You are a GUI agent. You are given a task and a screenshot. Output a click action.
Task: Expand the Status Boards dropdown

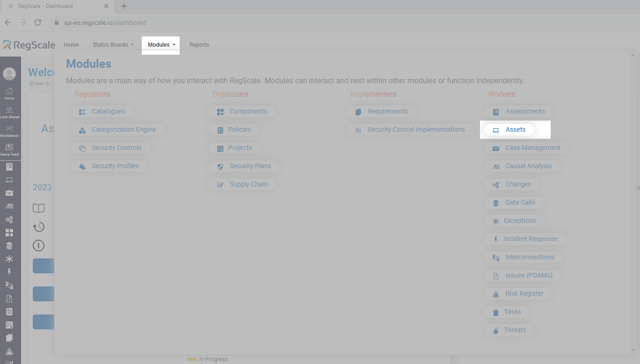point(113,45)
